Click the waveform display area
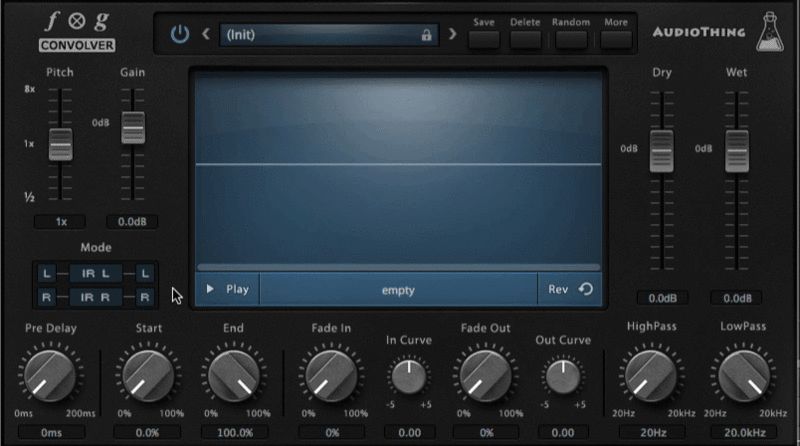Viewport: 800px width, 446px height. (x=398, y=167)
